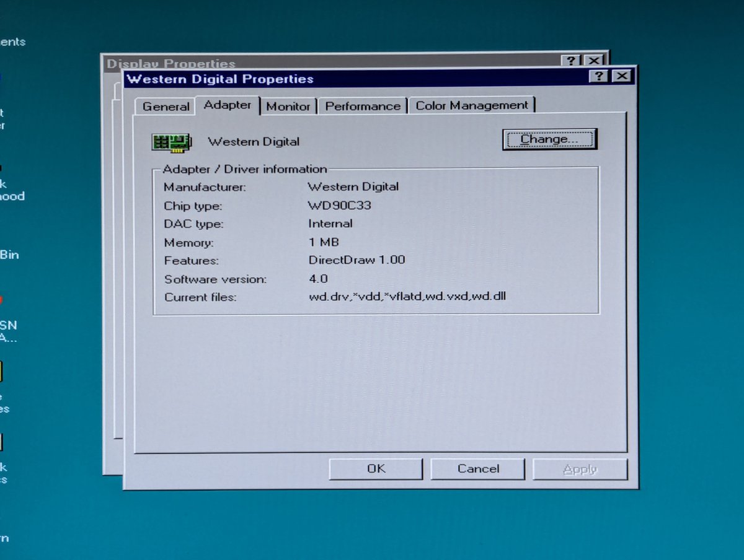Click the software version value 4.0
The width and height of the screenshot is (744, 560).
tap(318, 279)
